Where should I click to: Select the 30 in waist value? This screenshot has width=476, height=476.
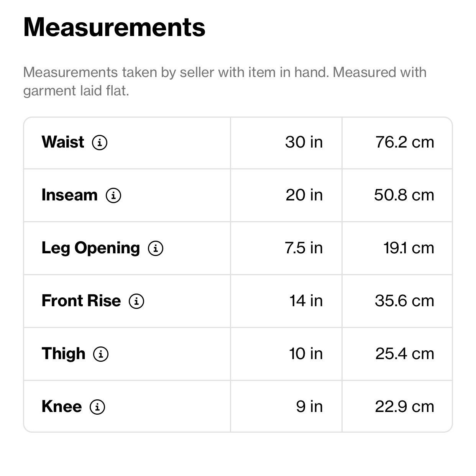304,142
